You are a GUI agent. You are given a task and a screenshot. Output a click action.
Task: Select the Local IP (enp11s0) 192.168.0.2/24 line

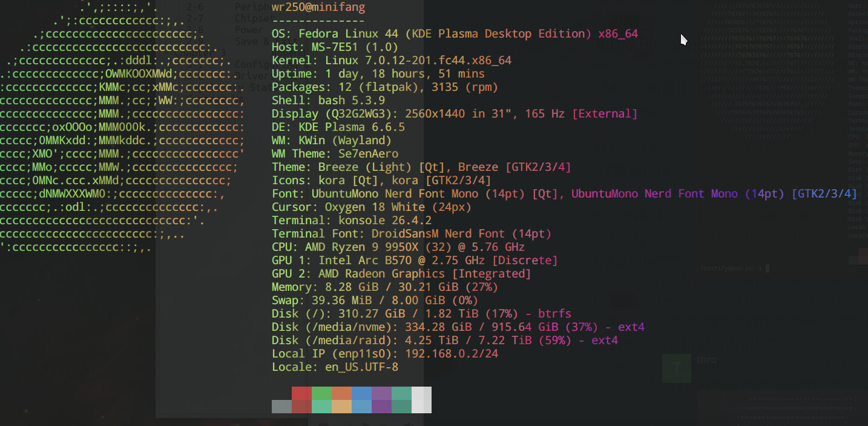tap(385, 354)
